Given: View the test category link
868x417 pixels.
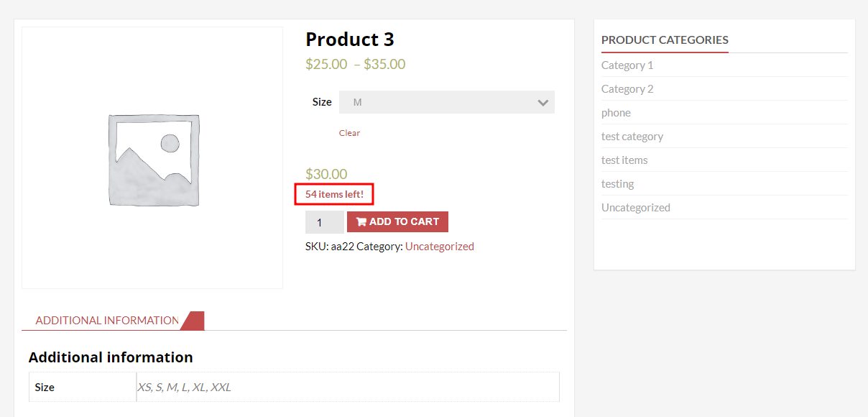Looking at the screenshot, I should tap(632, 136).
